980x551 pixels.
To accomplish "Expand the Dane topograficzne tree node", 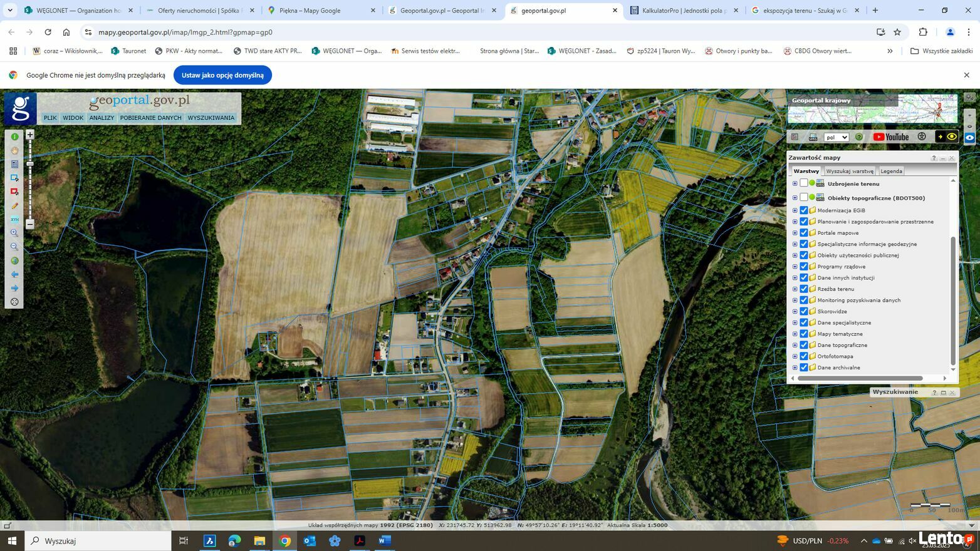I will click(795, 345).
